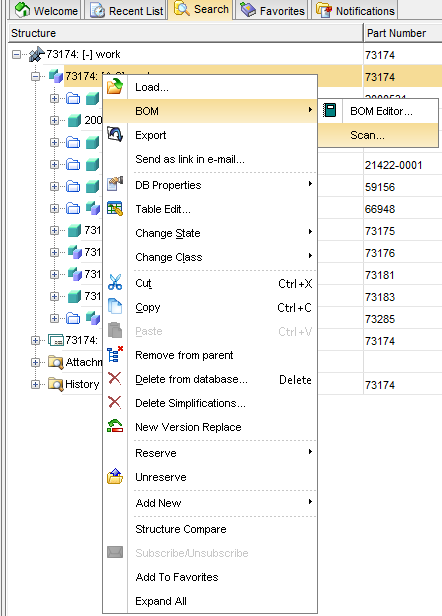
Task: Collapse the top 73174 work node
Action: click(x=16, y=54)
